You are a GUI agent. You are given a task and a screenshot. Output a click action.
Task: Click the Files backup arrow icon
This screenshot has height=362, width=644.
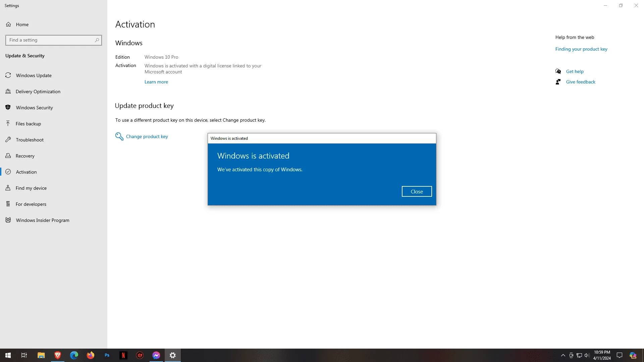pyautogui.click(x=8, y=124)
